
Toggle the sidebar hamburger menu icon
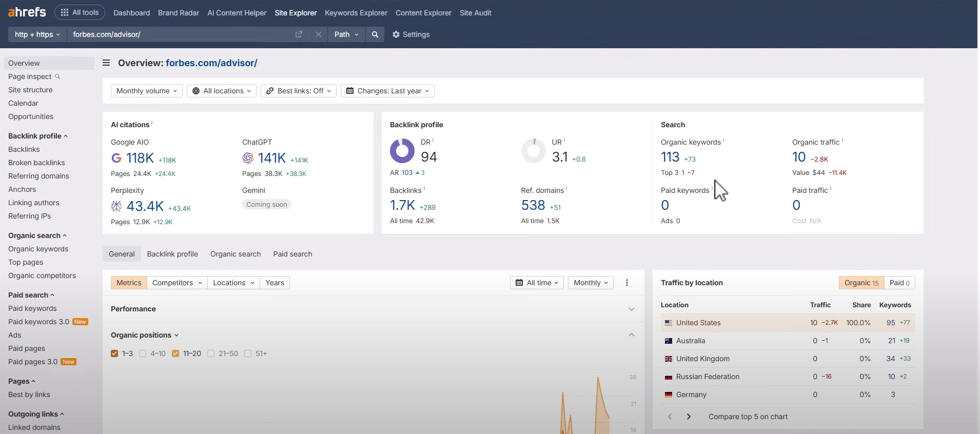tap(106, 63)
